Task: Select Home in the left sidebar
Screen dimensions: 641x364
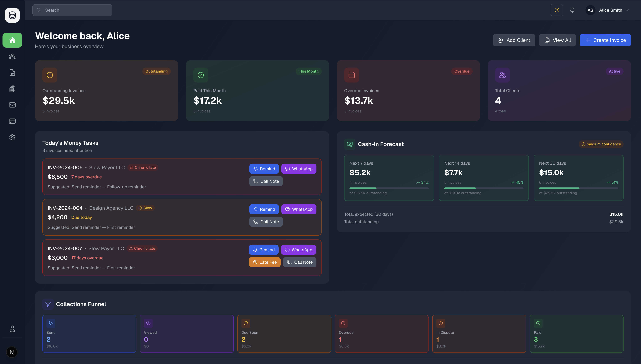Action: pos(12,40)
